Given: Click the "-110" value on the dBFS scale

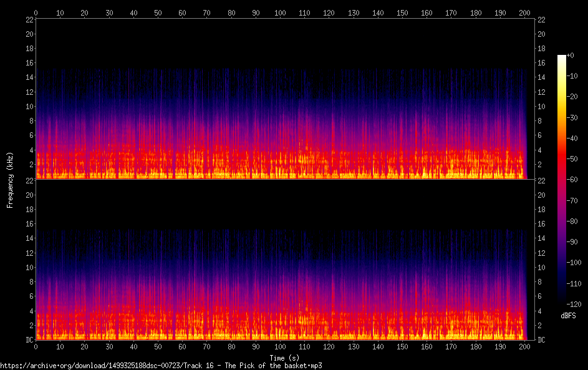Looking at the screenshot, I should 574,283.
